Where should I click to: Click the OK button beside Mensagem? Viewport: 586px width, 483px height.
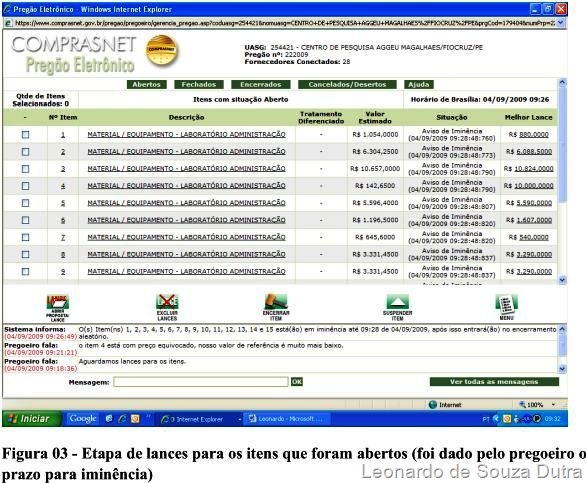point(297,382)
